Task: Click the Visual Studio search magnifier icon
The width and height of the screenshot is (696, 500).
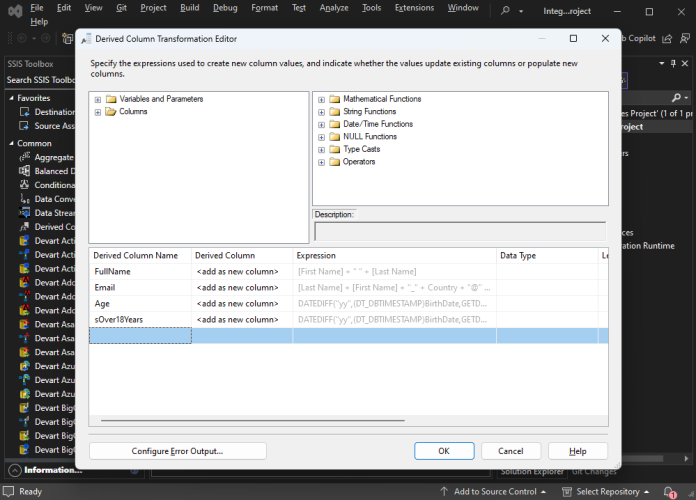Action: tap(505, 10)
